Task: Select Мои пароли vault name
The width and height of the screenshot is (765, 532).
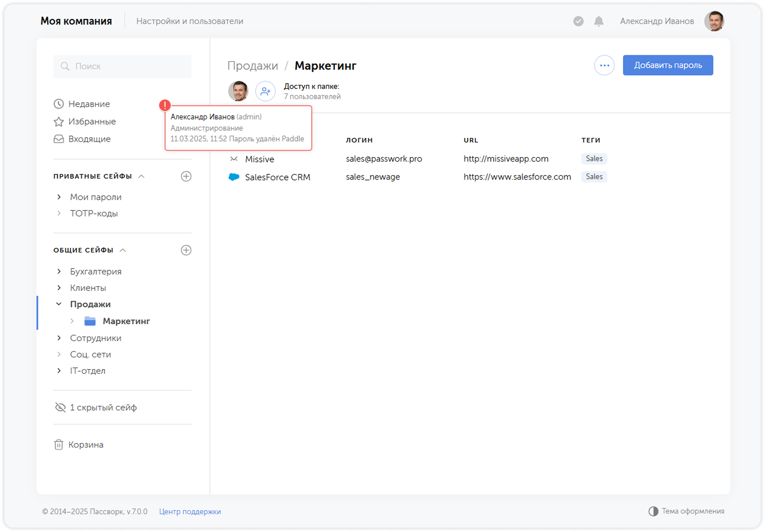Action: (x=96, y=197)
